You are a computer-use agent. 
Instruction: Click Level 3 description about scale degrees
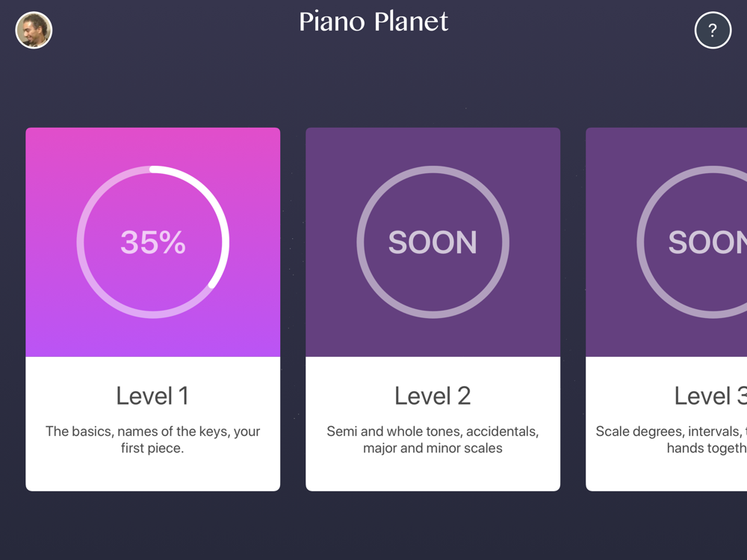point(672,440)
